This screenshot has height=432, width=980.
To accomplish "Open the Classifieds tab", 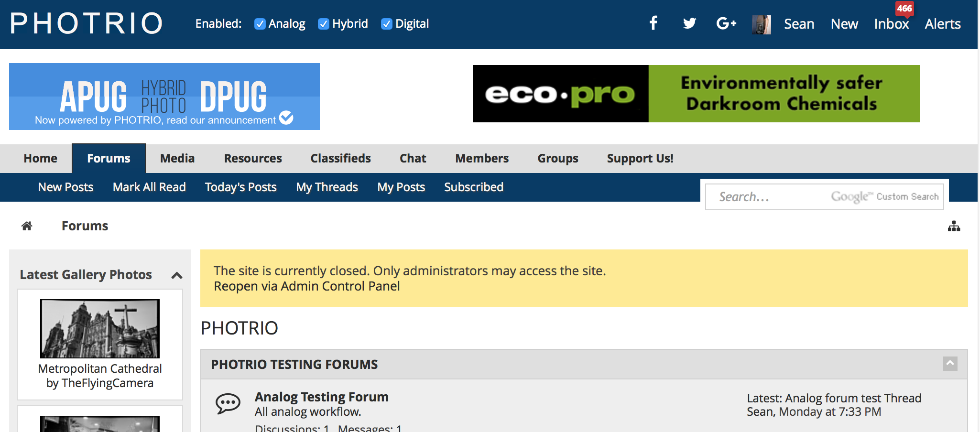I will 340,158.
